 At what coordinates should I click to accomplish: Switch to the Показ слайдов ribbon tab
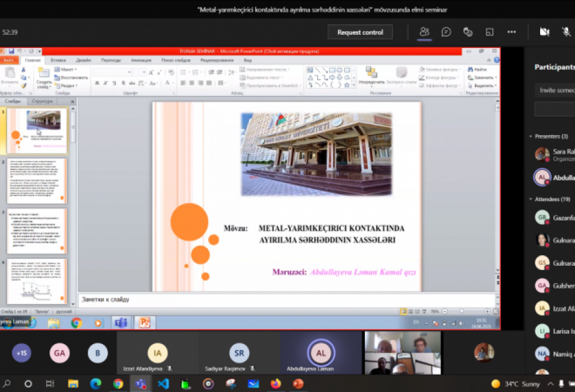click(176, 60)
